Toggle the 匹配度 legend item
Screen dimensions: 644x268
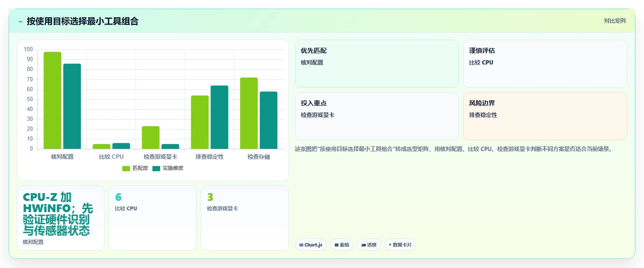click(x=135, y=168)
